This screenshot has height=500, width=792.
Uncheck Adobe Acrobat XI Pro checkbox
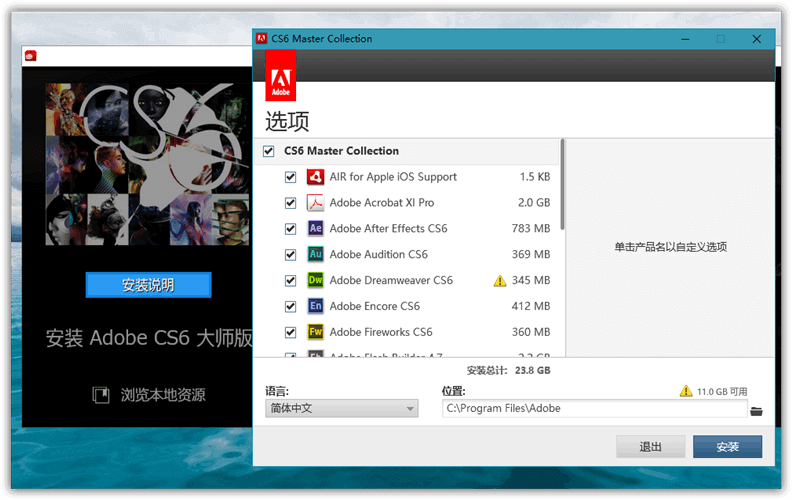tap(290, 203)
